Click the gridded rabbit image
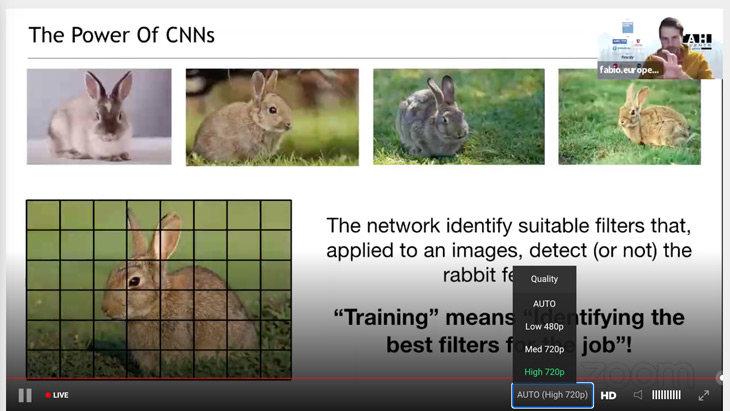Screen dimensions: 730x411 [x=159, y=288]
